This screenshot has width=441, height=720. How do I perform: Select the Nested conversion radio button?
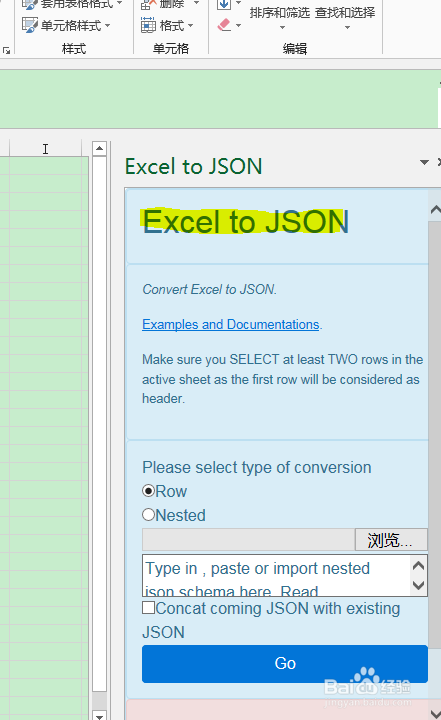pyautogui.click(x=148, y=515)
